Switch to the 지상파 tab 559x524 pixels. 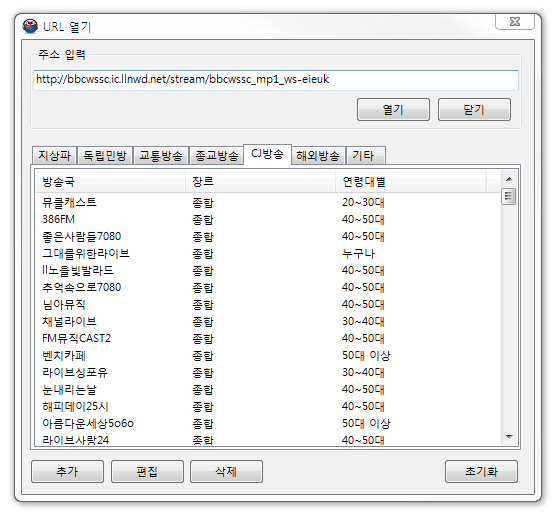[54, 156]
